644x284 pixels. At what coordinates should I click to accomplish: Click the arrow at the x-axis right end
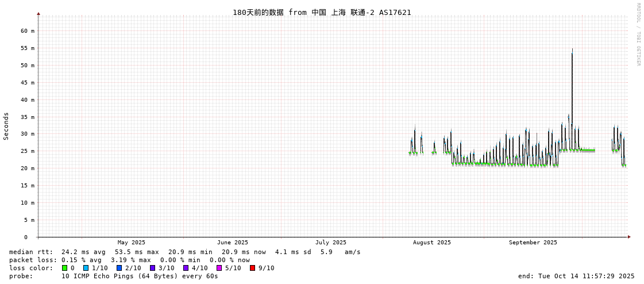pyautogui.click(x=629, y=237)
